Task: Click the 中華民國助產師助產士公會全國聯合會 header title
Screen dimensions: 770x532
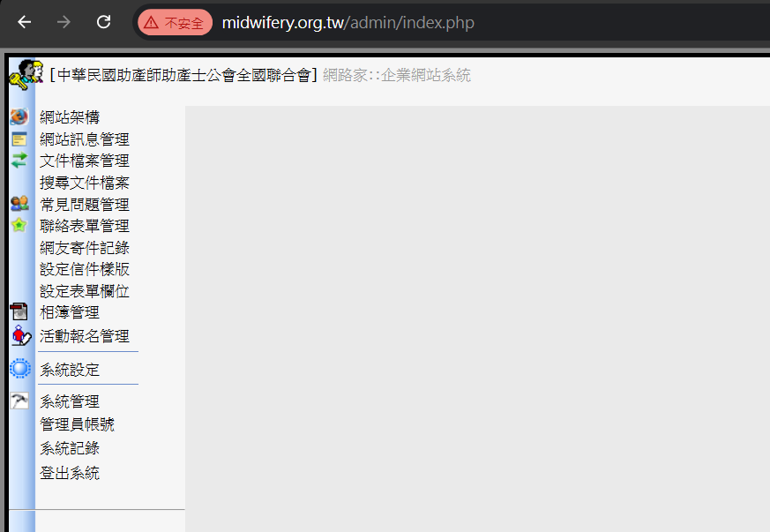Action: (x=184, y=75)
